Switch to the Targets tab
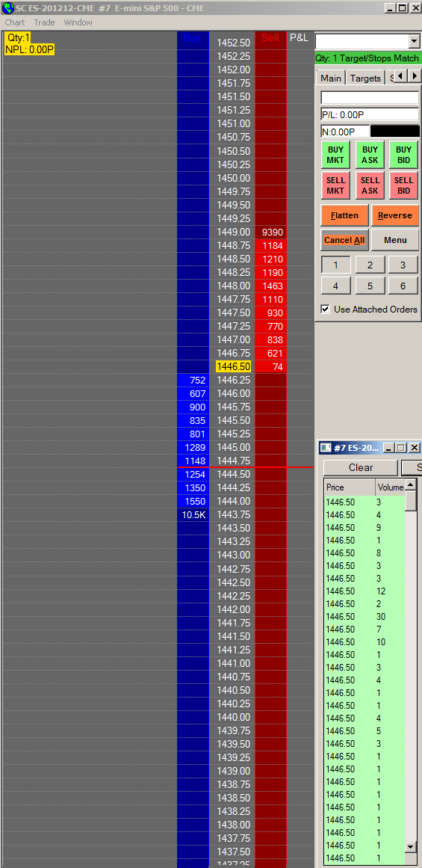Viewport: 422px width, 868px height. pyautogui.click(x=365, y=78)
